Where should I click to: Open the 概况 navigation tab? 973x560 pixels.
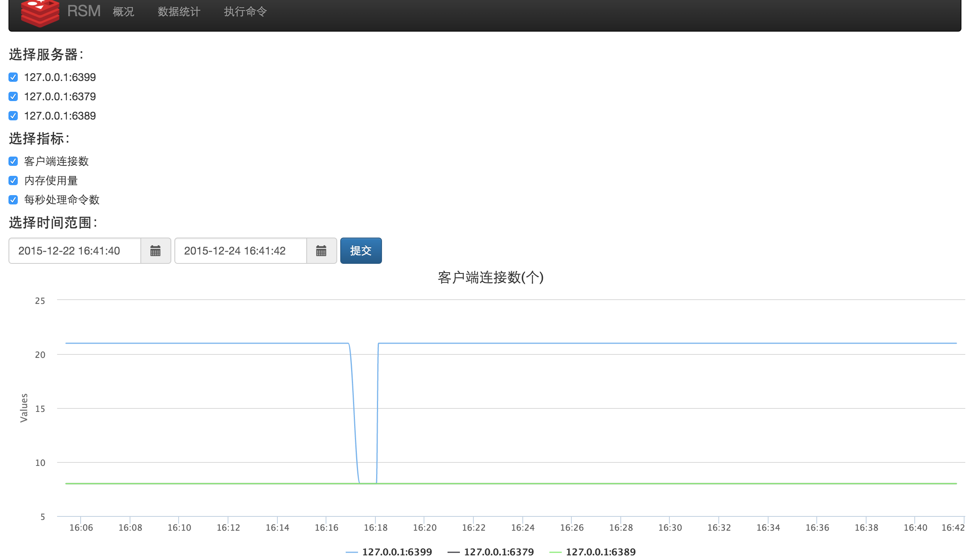pyautogui.click(x=123, y=12)
